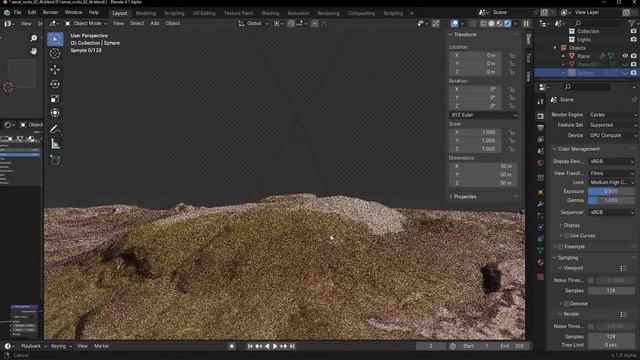
Task: Open the Material properties tab
Action: click(540, 262)
